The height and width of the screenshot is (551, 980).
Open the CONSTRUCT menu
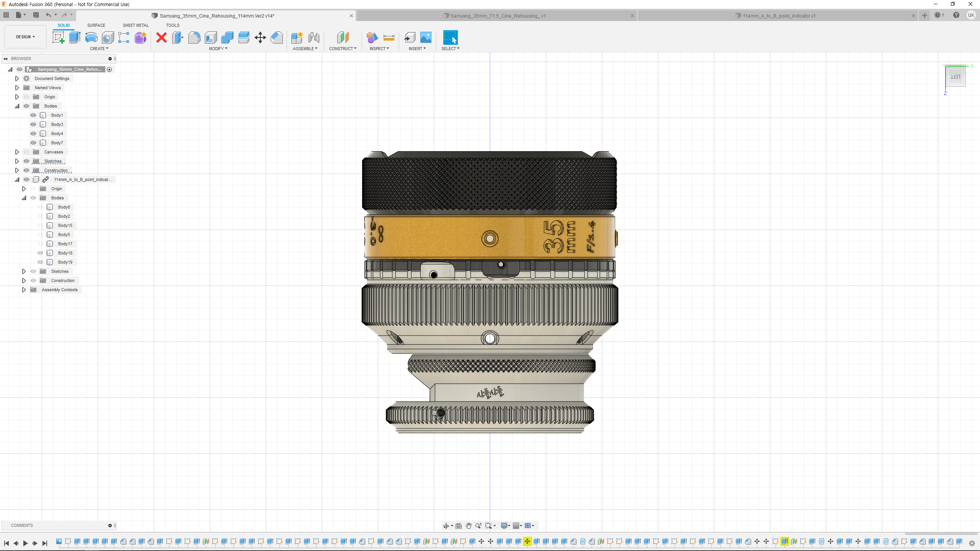342,49
